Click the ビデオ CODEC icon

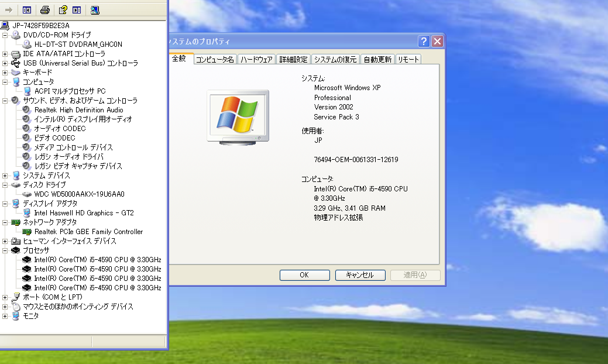(x=26, y=138)
